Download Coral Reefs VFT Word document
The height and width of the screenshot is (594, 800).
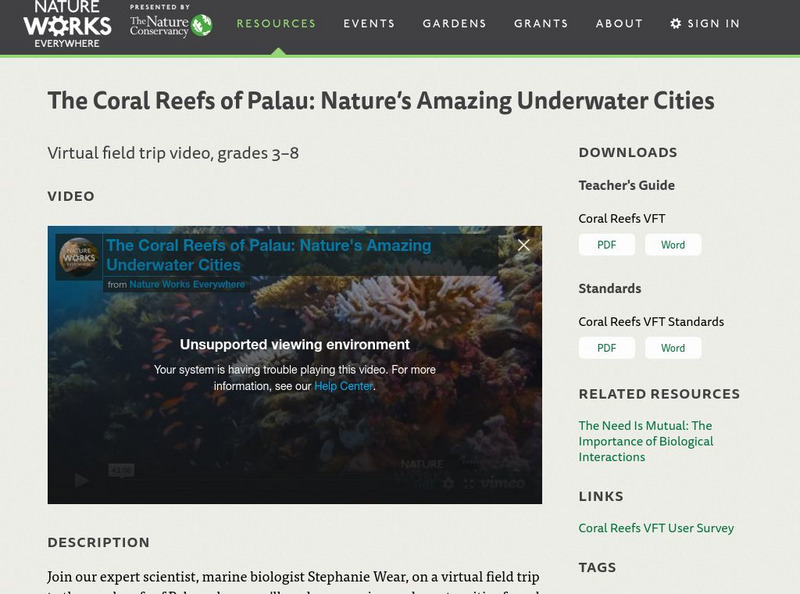[672, 245]
